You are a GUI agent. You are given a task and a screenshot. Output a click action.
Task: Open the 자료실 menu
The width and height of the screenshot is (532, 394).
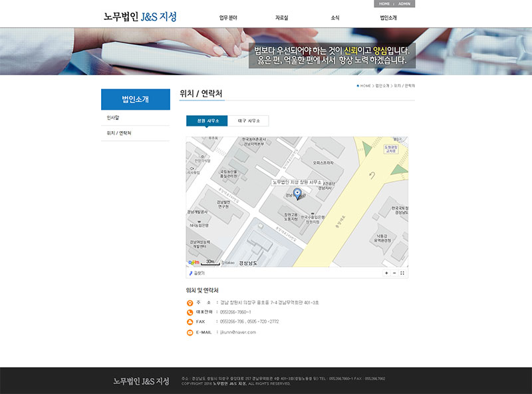click(281, 18)
